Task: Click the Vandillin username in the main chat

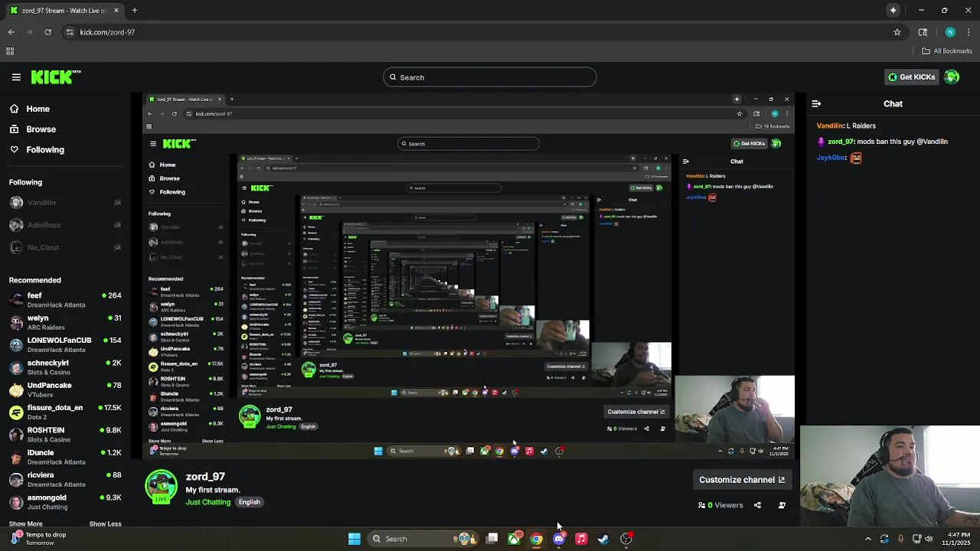Action: coord(830,126)
